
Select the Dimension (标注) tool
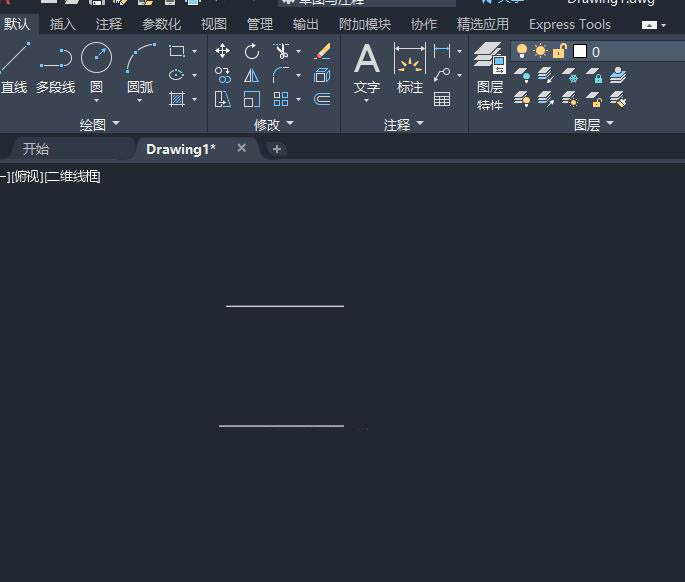click(x=410, y=68)
